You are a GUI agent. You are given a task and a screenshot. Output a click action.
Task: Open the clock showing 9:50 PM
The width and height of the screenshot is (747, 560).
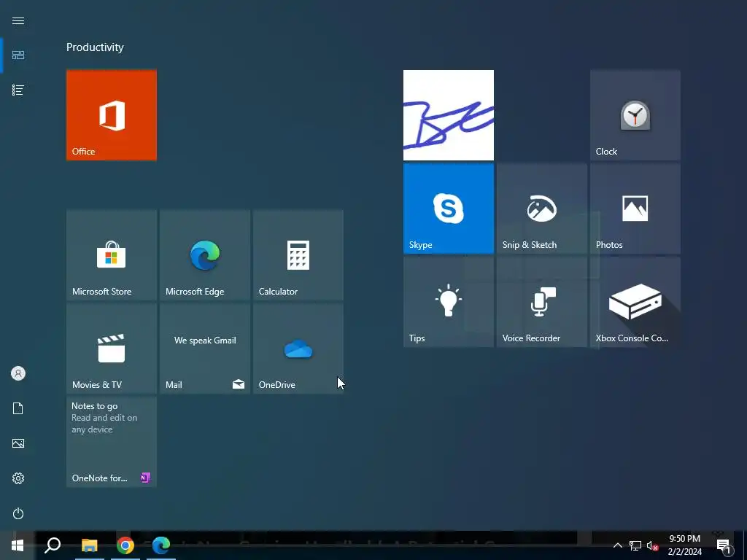[x=684, y=545]
